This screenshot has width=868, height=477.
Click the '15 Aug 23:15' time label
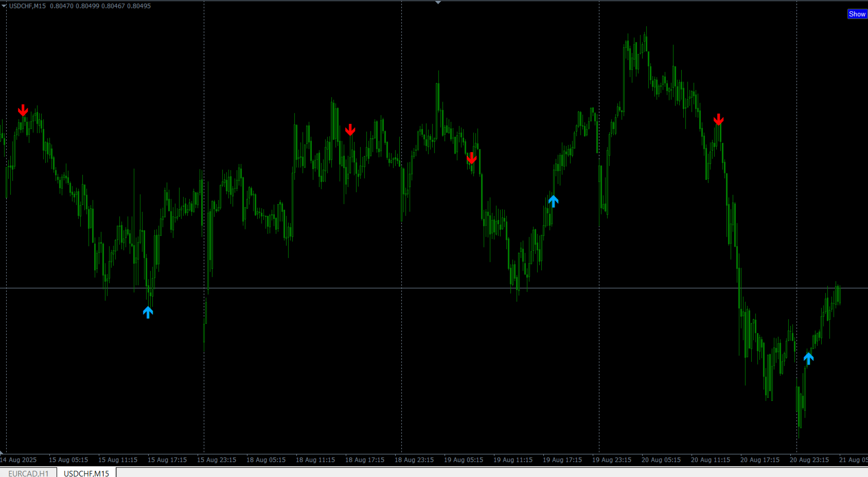pos(217,460)
